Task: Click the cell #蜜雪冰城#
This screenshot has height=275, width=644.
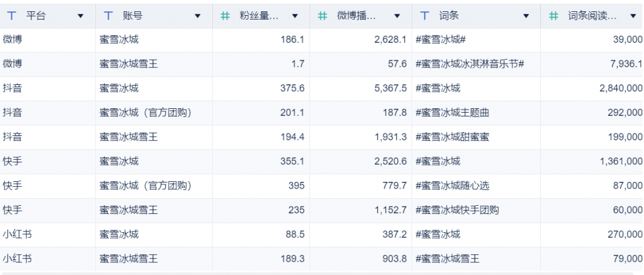Action: tap(440, 40)
